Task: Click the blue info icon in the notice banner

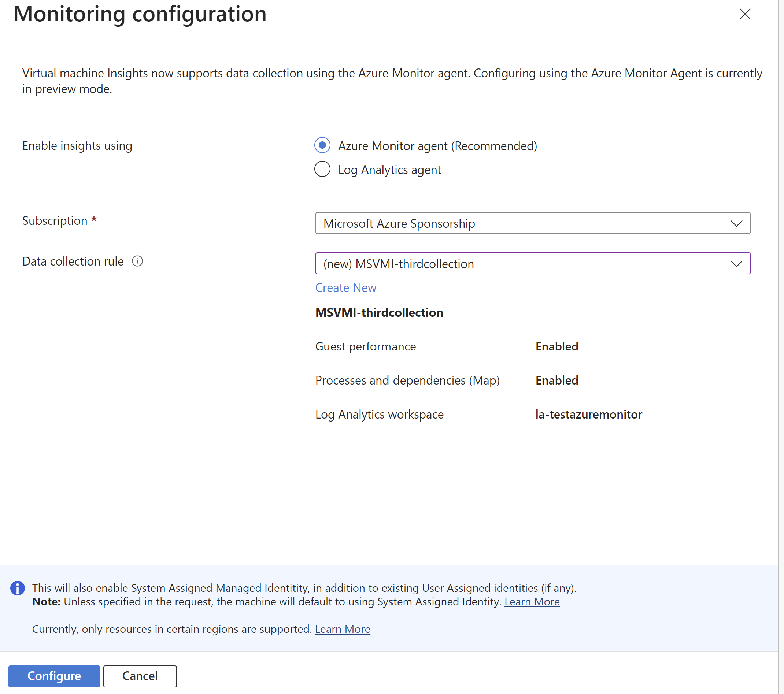Action: click(17, 588)
